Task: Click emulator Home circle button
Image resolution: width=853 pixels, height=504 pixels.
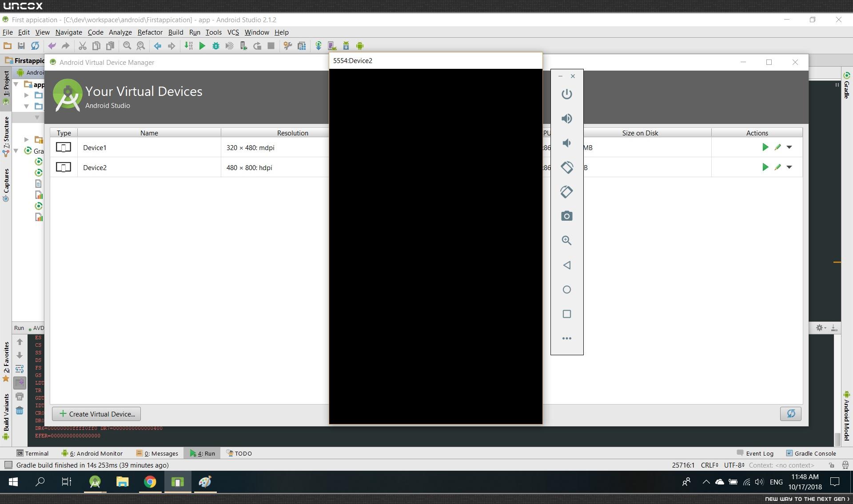Action: pyautogui.click(x=566, y=290)
